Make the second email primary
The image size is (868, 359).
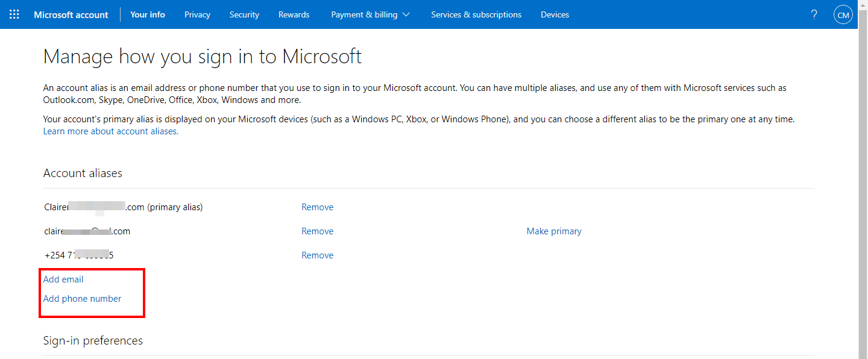[554, 231]
